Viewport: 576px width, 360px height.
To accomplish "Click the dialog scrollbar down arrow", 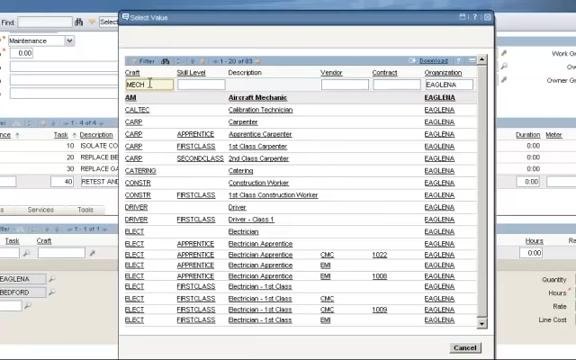I will [x=482, y=323].
